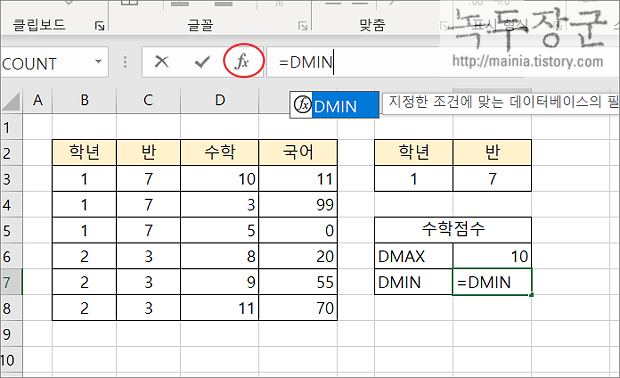Viewport: 620px width, 378px height.
Task: Select 수학 cell with value 5
Action: click(x=220, y=230)
